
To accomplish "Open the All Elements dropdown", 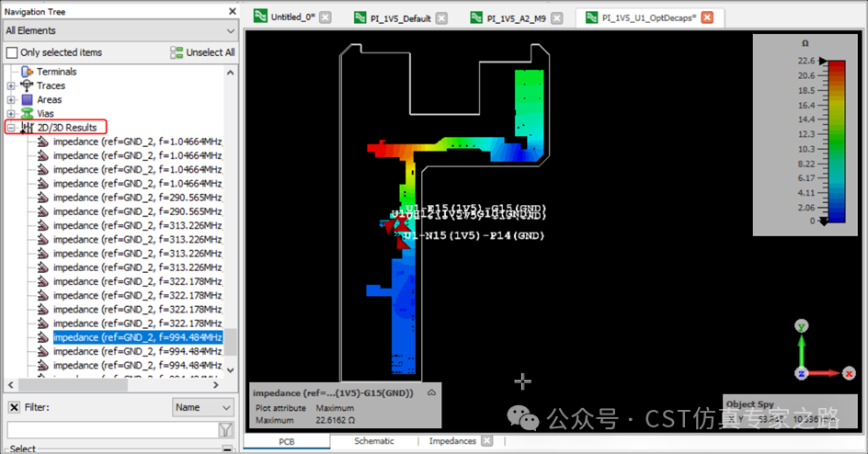I will (x=120, y=30).
